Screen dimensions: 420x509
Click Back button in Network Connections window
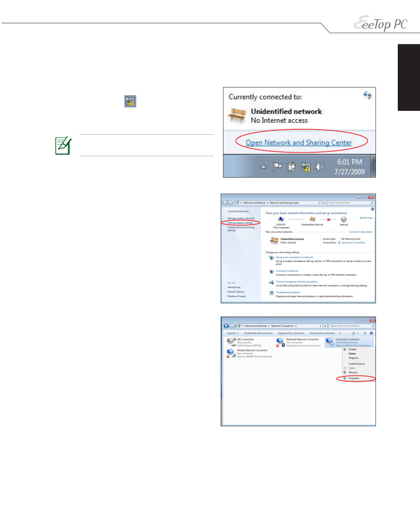pyautogui.click(x=226, y=326)
